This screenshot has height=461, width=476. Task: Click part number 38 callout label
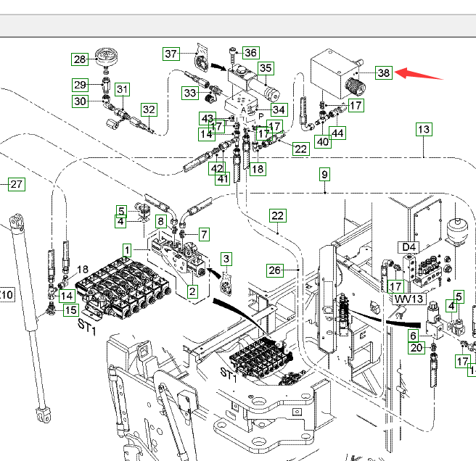[383, 72]
